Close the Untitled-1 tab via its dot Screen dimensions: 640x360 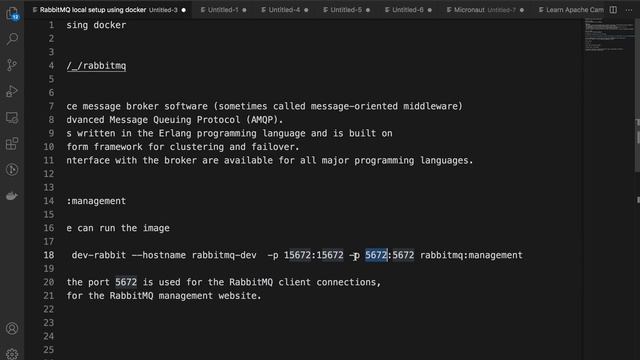click(x=244, y=10)
